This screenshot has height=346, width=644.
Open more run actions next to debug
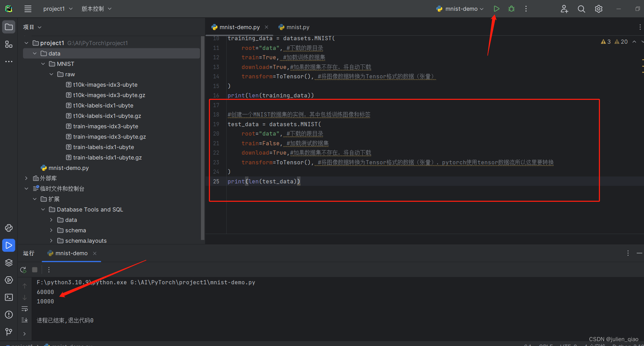[526, 9]
